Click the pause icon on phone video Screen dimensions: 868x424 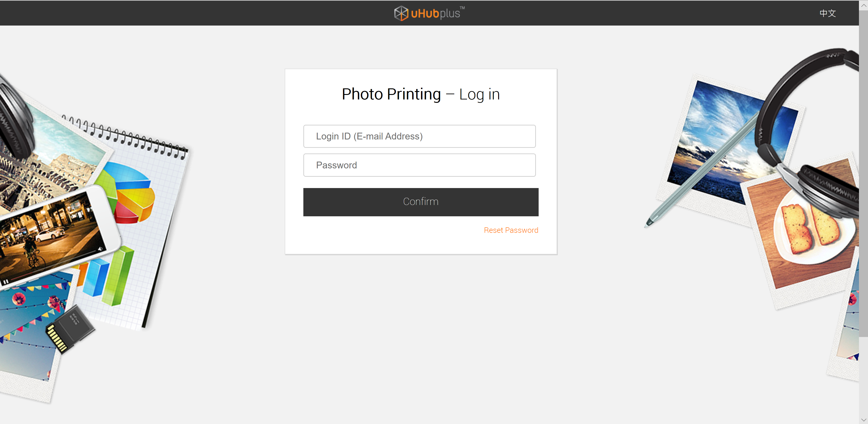6,282
